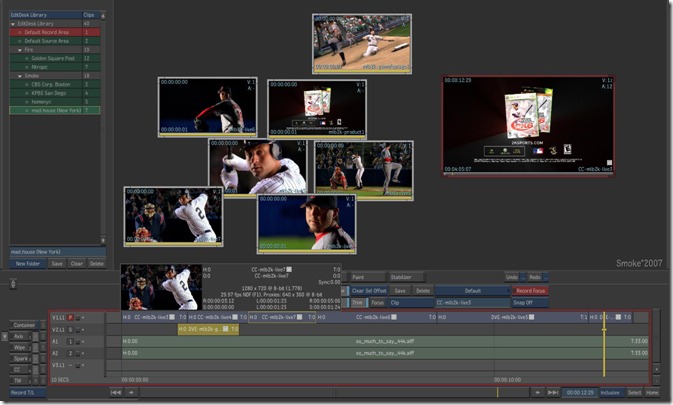Click the large record clip CC-mlb2k-live3 viewer
The height and width of the screenshot is (405, 673).
(x=528, y=126)
